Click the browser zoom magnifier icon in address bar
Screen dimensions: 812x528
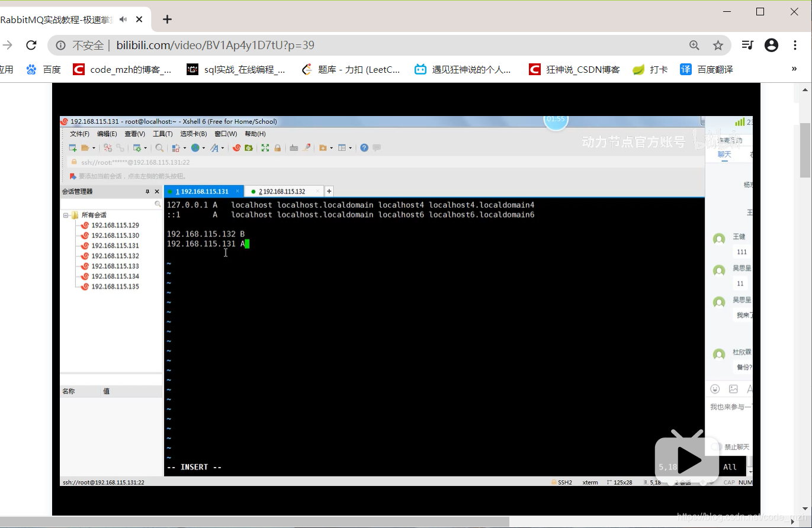(695, 45)
